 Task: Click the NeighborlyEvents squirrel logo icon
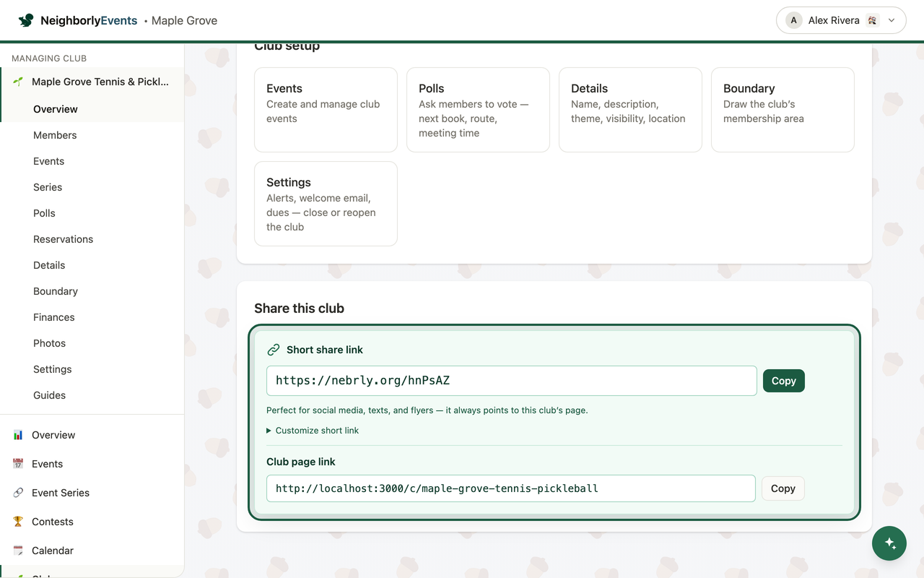pos(26,20)
